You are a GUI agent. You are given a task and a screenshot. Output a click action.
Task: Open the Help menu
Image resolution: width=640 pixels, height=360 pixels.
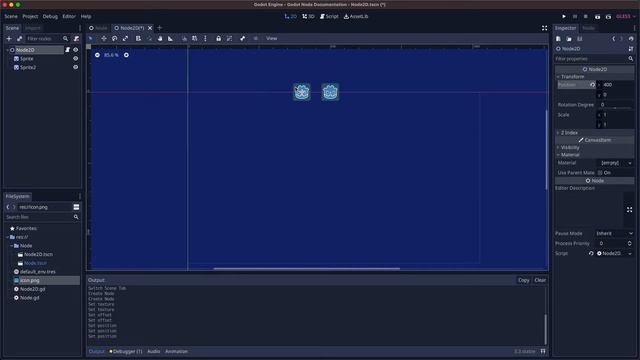(86, 16)
